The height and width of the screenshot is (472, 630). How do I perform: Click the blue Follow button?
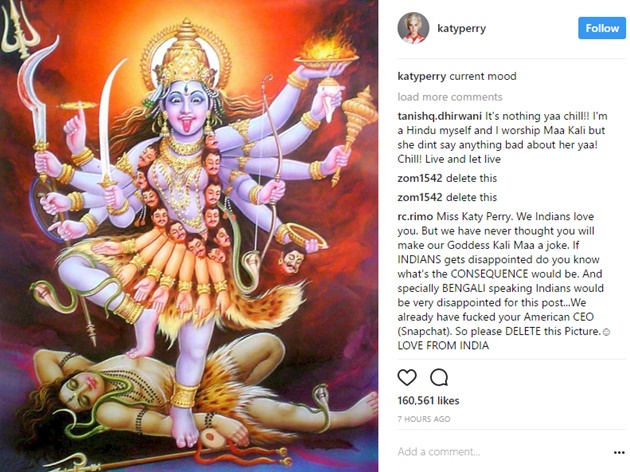(x=602, y=28)
